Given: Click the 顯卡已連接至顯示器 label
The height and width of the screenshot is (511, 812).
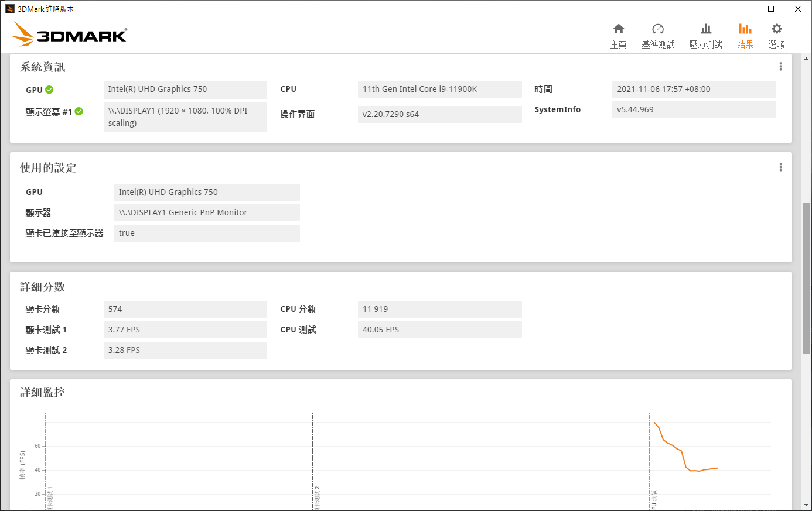Looking at the screenshot, I should tap(64, 233).
